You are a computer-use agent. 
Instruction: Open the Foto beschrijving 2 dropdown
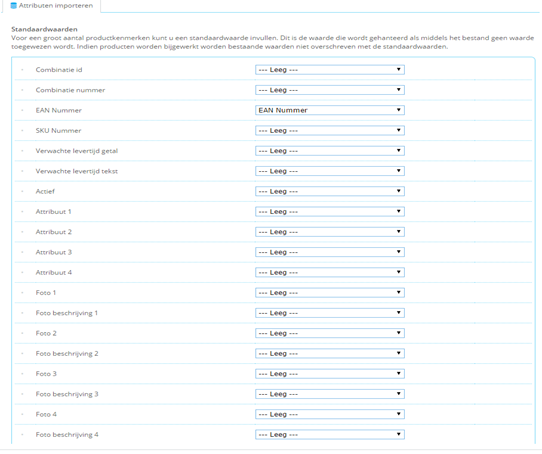tap(330, 353)
